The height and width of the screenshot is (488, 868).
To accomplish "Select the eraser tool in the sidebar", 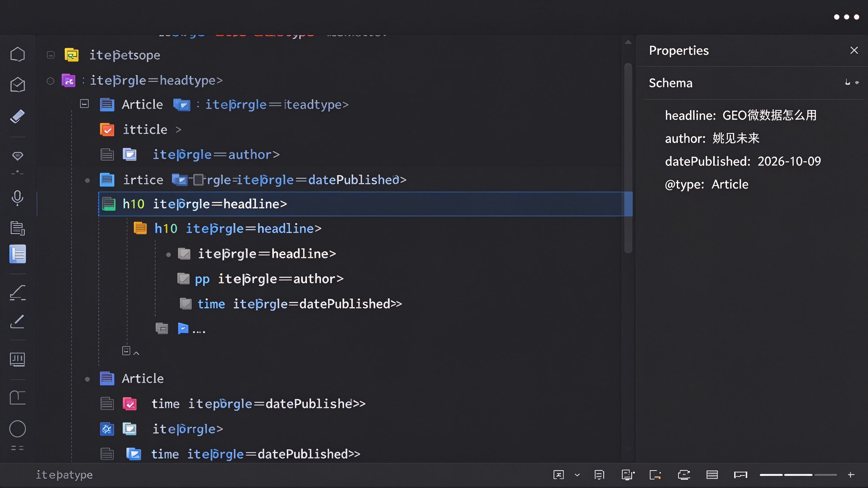I will [x=17, y=116].
